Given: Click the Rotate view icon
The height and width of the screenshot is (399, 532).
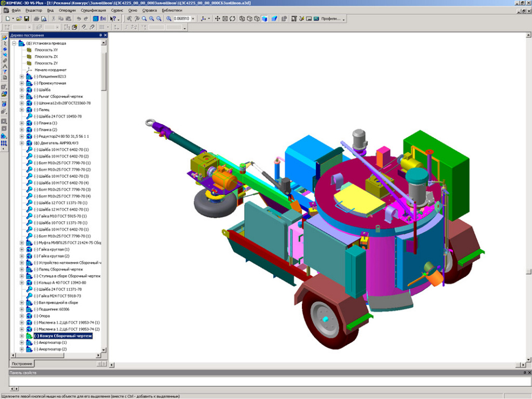Looking at the screenshot, I should coord(232,18).
